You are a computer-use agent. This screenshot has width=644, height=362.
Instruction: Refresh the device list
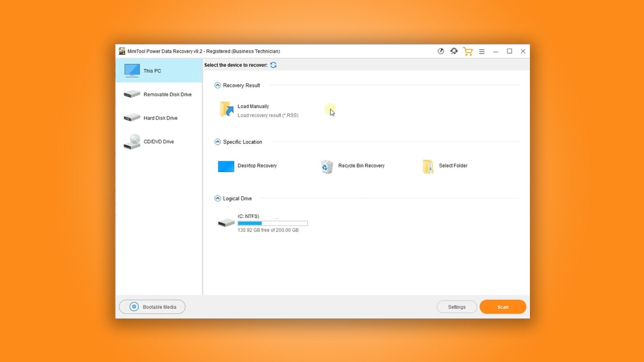coord(273,65)
